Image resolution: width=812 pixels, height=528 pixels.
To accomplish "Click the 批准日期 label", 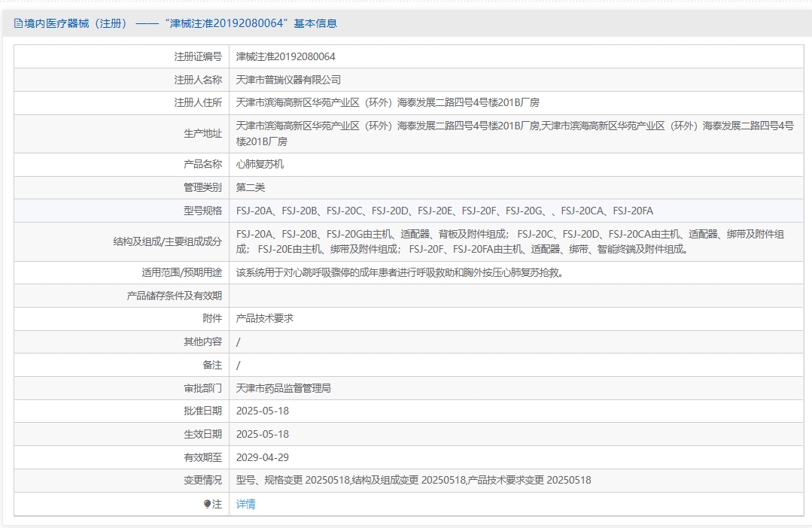I will pos(202,411).
